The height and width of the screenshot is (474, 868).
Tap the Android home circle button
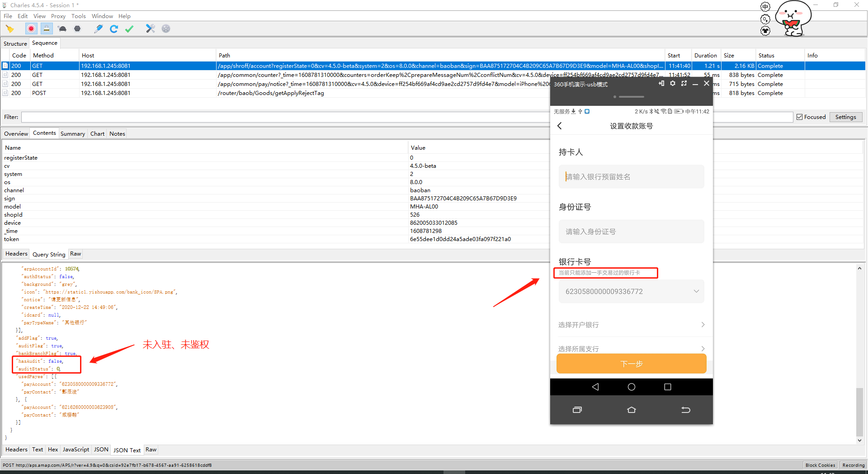632,387
